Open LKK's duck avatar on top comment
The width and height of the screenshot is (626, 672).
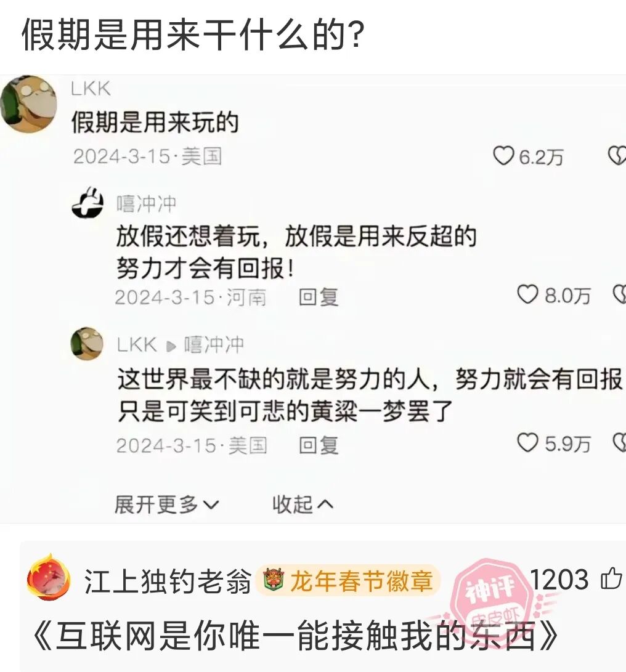[x=28, y=104]
